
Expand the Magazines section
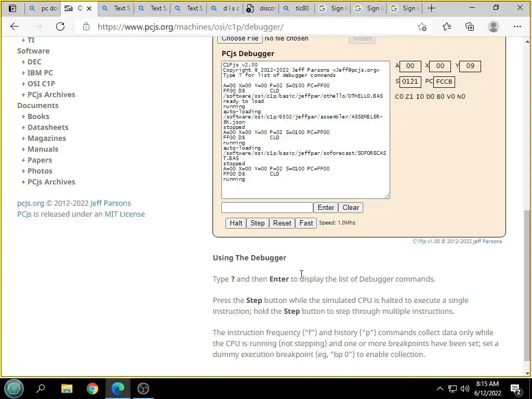point(44,138)
